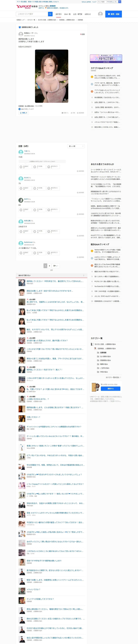Go to next page with 次へ
The width and height of the screenshot is (138, 644).
click(56, 266)
